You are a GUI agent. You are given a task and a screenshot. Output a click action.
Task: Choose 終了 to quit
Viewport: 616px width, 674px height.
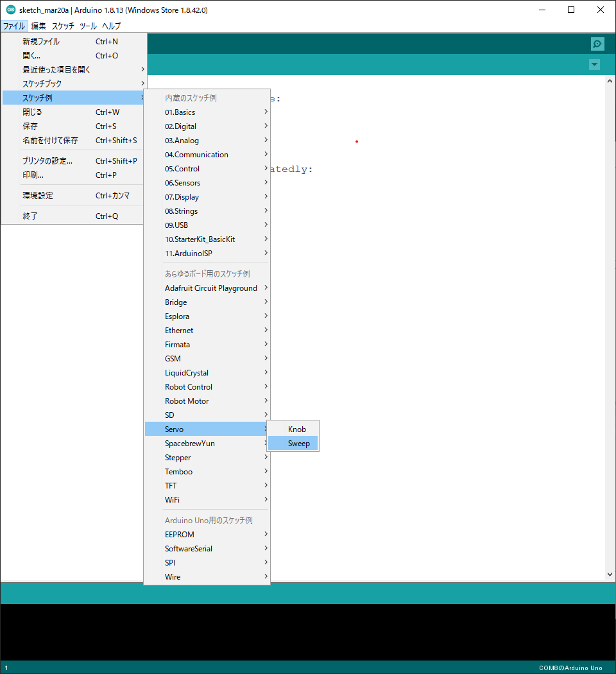click(x=74, y=216)
